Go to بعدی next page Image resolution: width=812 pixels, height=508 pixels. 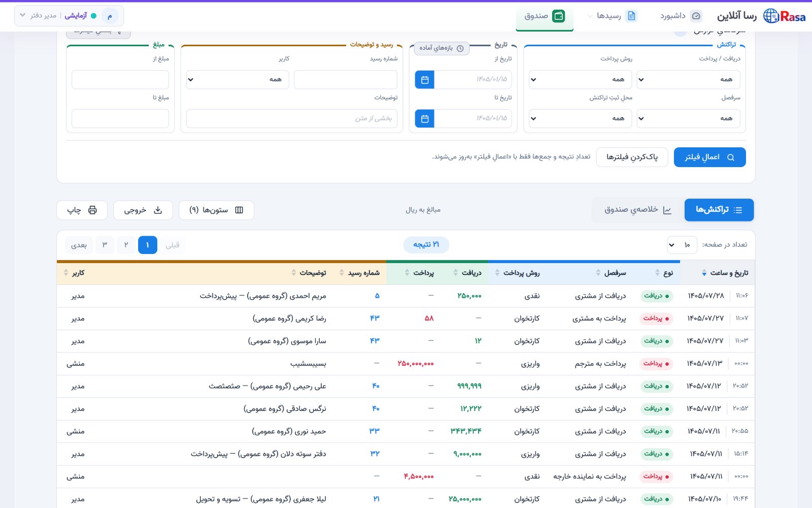(x=79, y=245)
